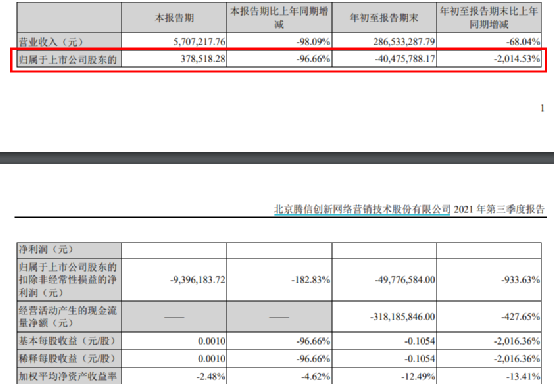Viewport: 554px width, 384px height.
Task: Select the value -49,776,584.00
Action: 405,280
